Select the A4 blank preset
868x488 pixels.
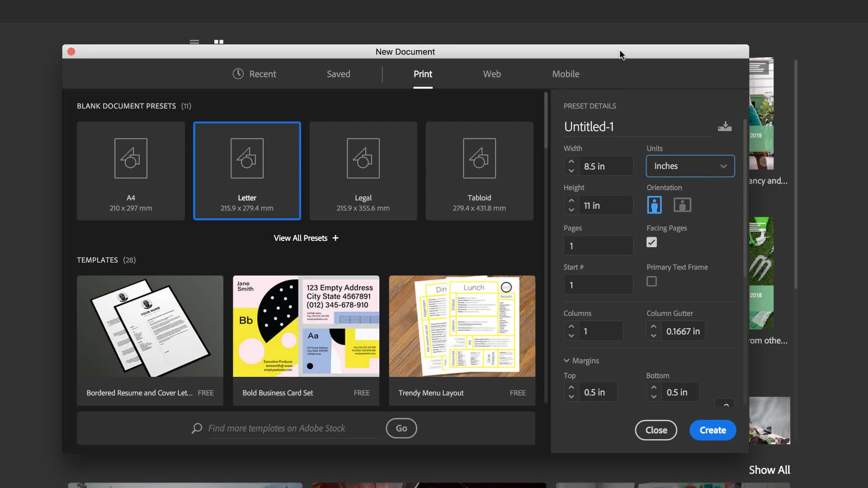click(131, 171)
